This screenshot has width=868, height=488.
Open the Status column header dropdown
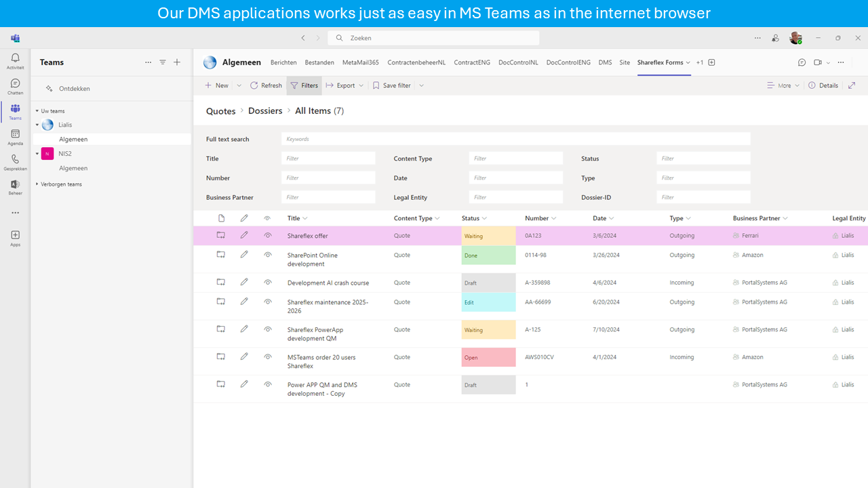[x=484, y=218]
